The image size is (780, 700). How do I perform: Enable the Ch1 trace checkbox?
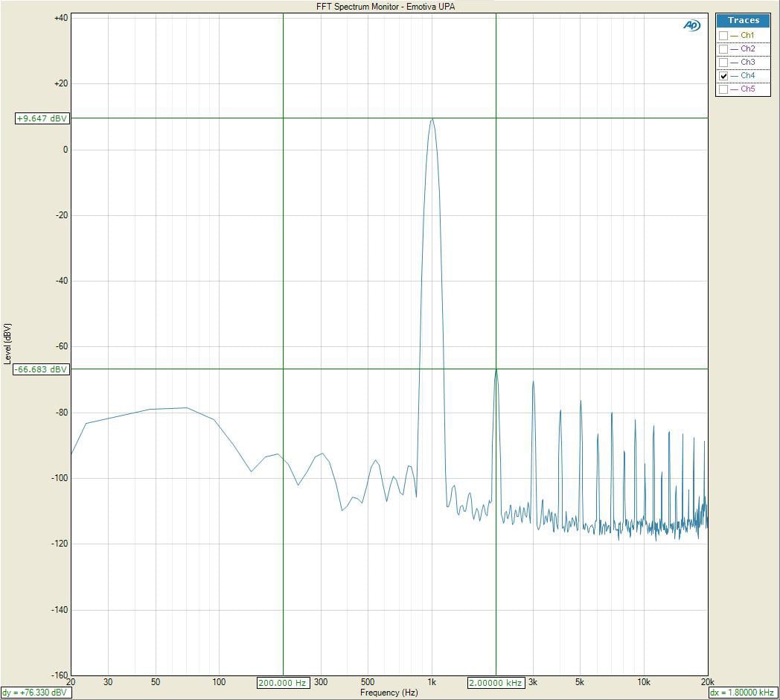coord(723,36)
